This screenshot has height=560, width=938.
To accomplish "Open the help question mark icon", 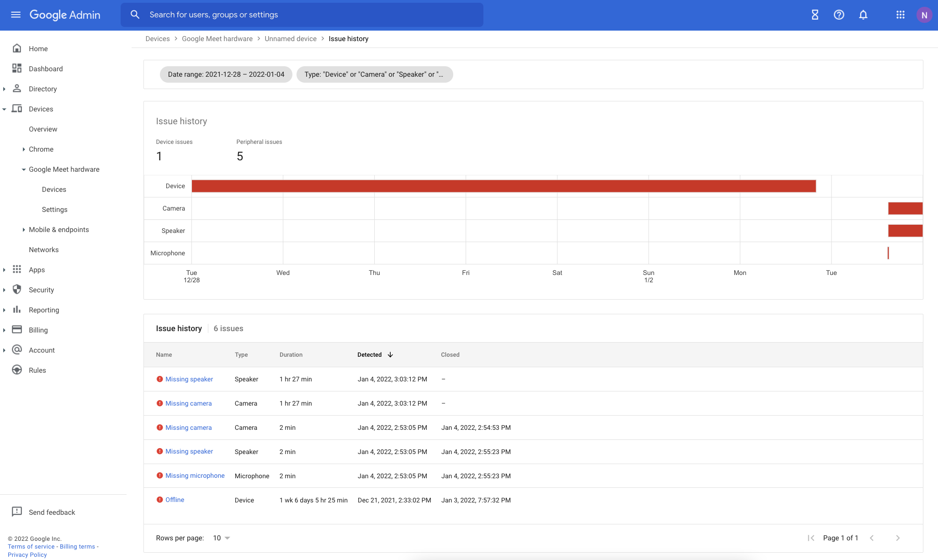I will pyautogui.click(x=839, y=15).
